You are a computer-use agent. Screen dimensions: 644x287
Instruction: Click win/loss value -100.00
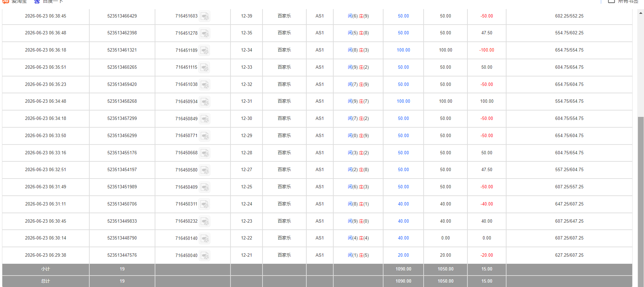487,50
